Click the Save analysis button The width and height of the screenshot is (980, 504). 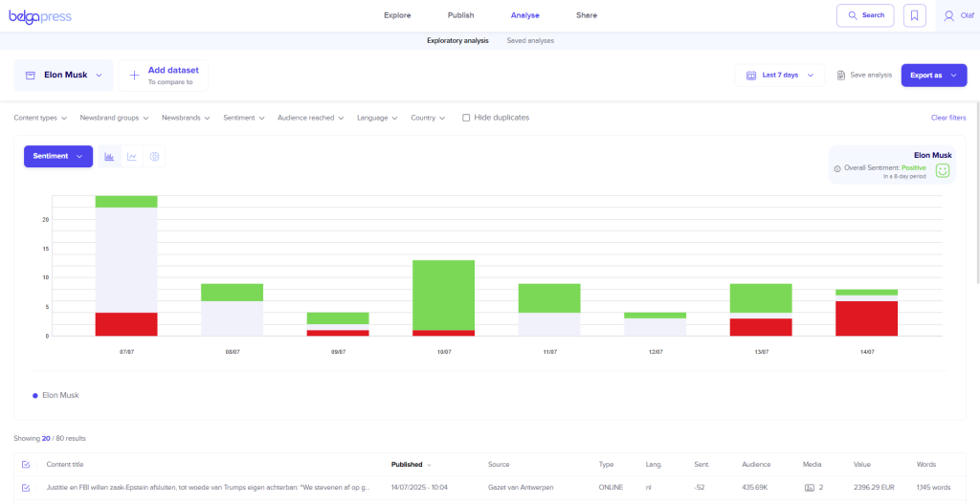tap(864, 76)
